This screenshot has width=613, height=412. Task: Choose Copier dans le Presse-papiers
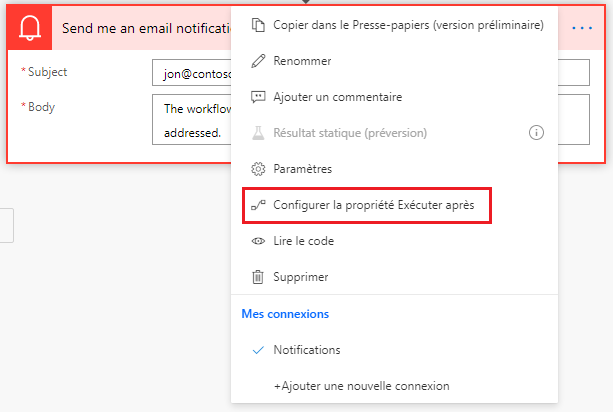[x=408, y=24]
